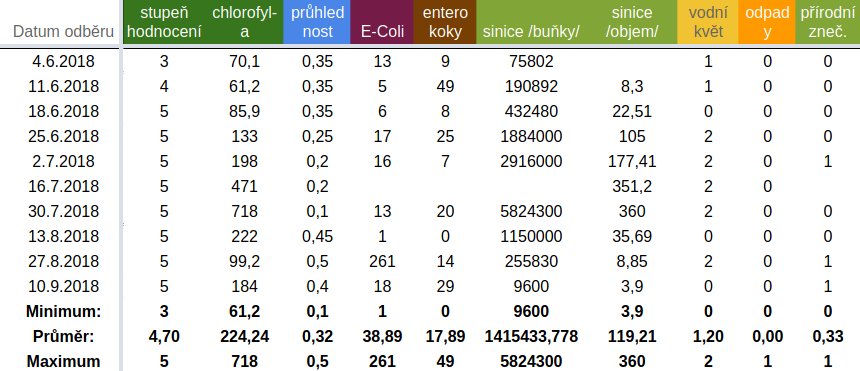The image size is (860, 371).
Task: Click average vodní květ value 1,20
Action: coord(708,336)
